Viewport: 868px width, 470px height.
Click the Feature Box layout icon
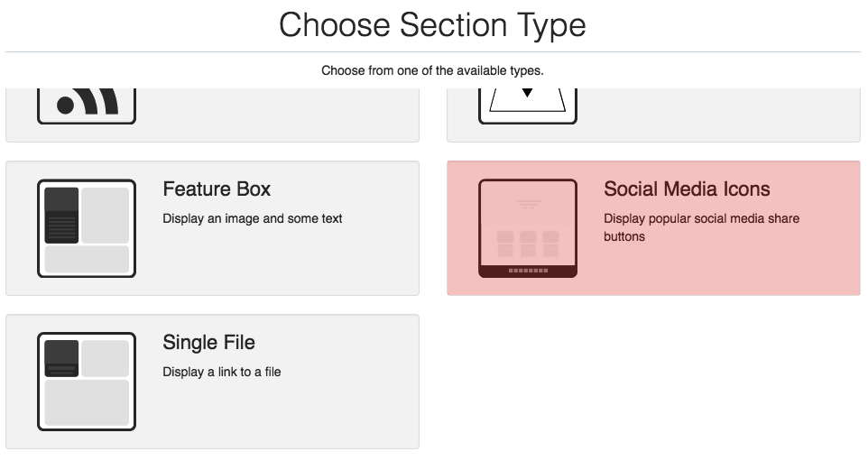click(87, 228)
